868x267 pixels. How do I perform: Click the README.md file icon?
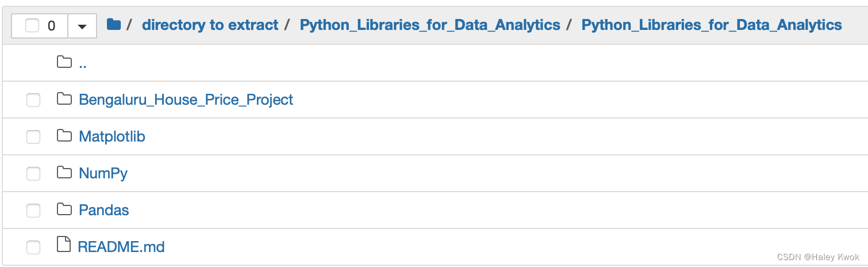(x=64, y=246)
